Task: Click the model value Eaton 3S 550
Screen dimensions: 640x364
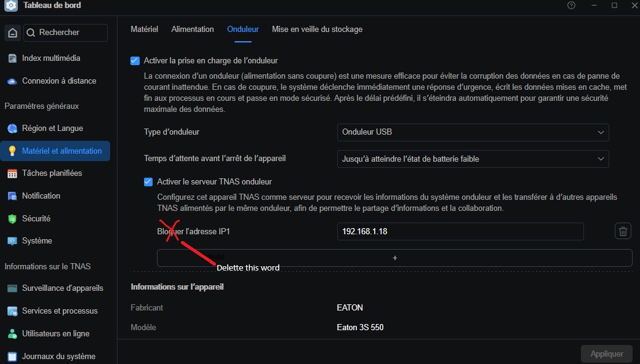Action: 360,327
